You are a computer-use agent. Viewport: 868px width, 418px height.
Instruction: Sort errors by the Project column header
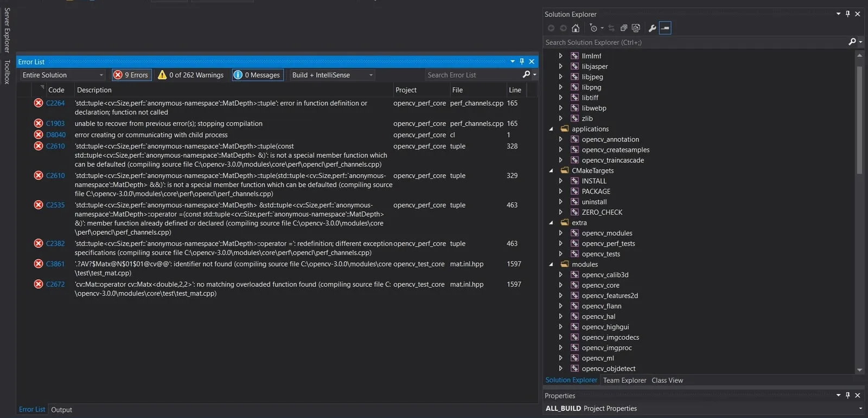420,90
